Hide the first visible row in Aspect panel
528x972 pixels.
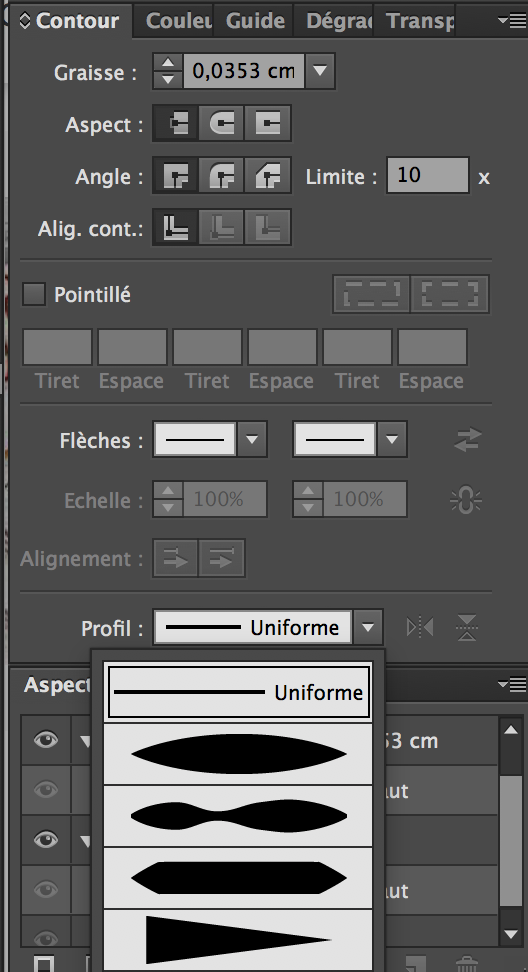point(46,740)
